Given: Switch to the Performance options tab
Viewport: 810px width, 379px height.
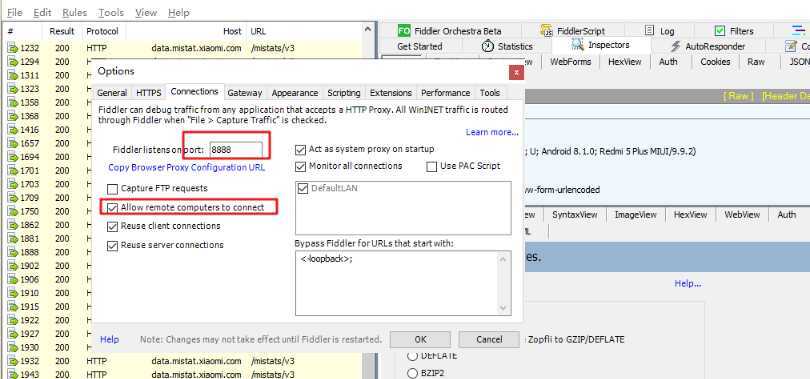Looking at the screenshot, I should (x=446, y=93).
